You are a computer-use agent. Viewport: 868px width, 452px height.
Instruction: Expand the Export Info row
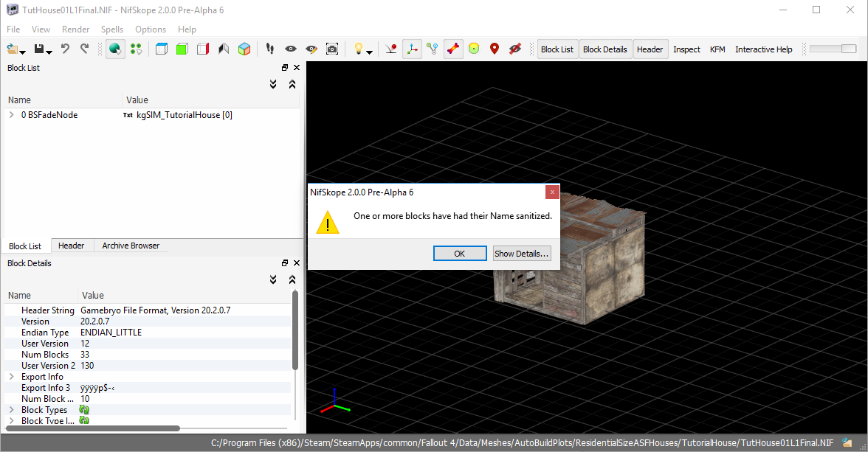12,377
